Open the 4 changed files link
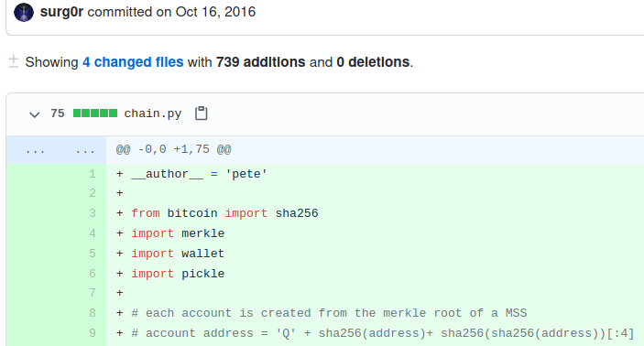644x346 pixels. point(133,62)
